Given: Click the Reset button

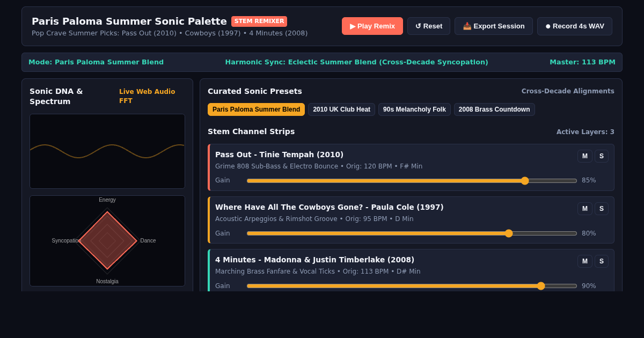Looking at the screenshot, I should click(429, 26).
